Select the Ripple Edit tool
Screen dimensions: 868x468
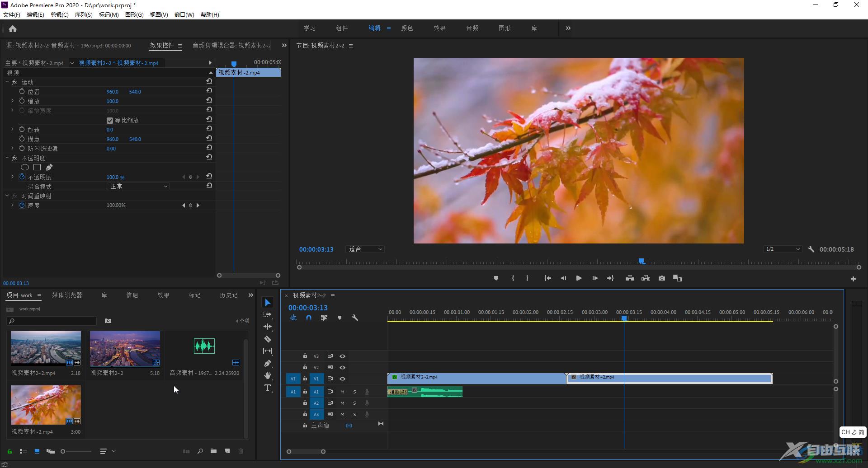point(268,327)
